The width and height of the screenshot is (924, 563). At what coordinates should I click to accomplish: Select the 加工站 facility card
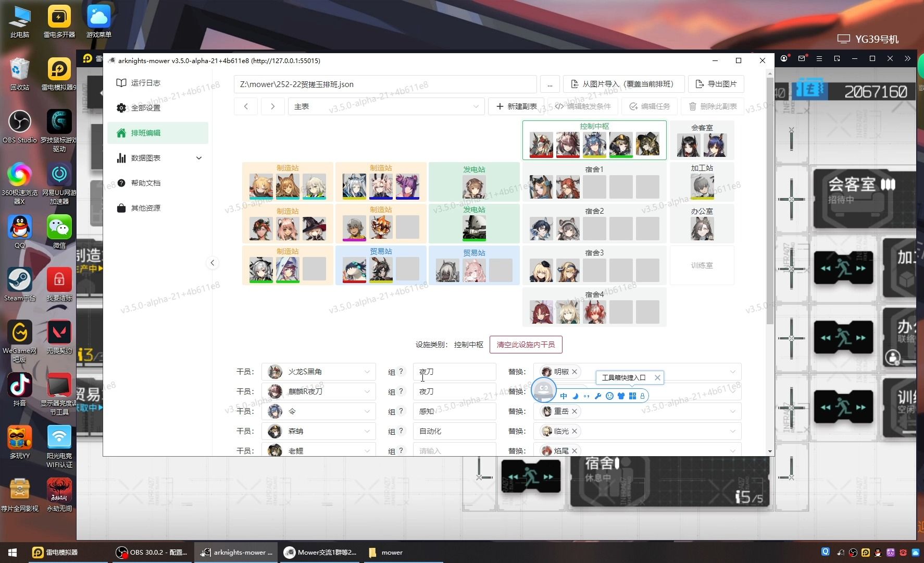(x=702, y=182)
